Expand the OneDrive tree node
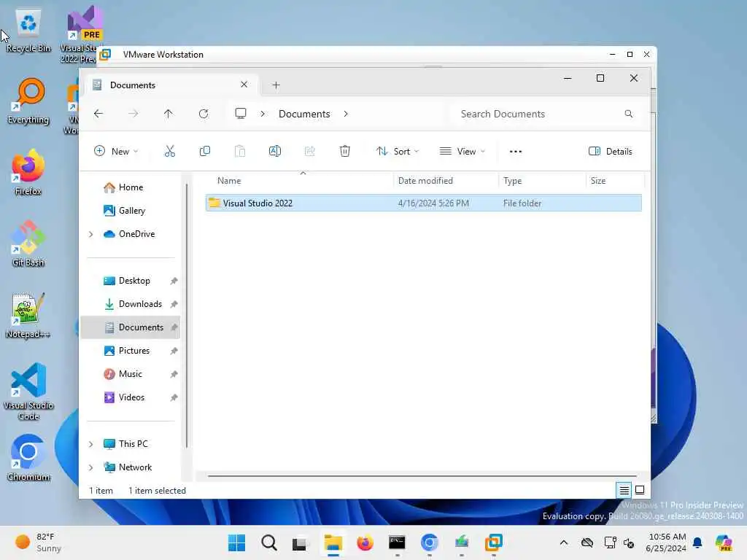 tap(90, 234)
